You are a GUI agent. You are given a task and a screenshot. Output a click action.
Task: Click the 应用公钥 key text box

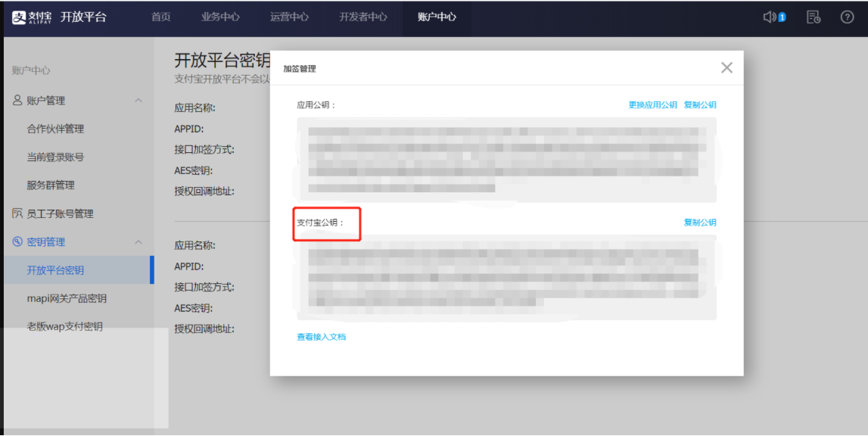tap(506, 160)
